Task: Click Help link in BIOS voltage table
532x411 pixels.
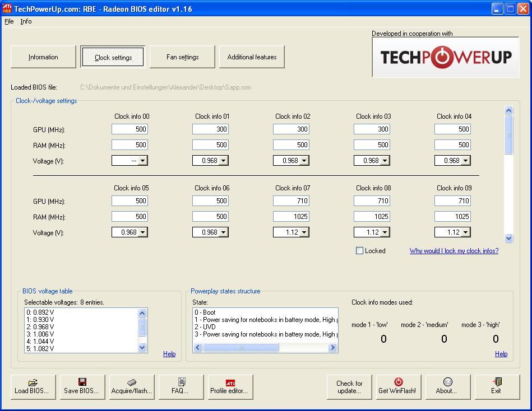Action: tap(169, 354)
